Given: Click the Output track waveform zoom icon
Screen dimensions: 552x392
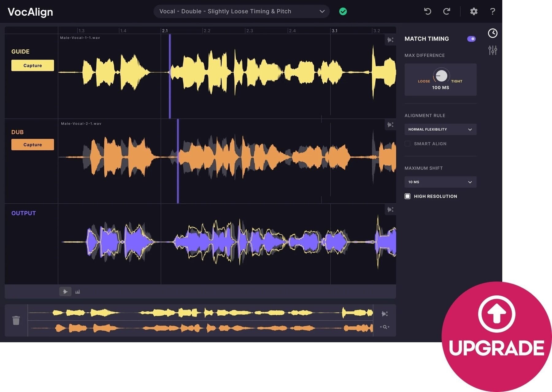Looking at the screenshot, I should pos(390,209).
